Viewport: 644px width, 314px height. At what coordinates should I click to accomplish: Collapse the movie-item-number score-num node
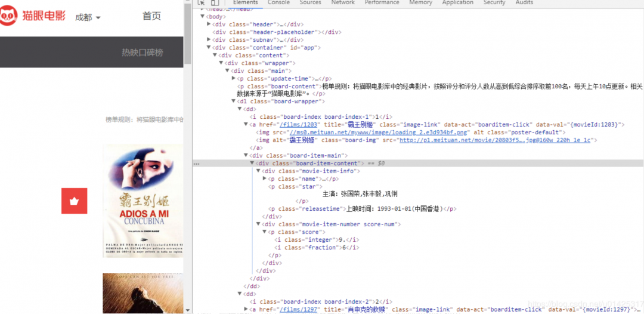point(258,224)
